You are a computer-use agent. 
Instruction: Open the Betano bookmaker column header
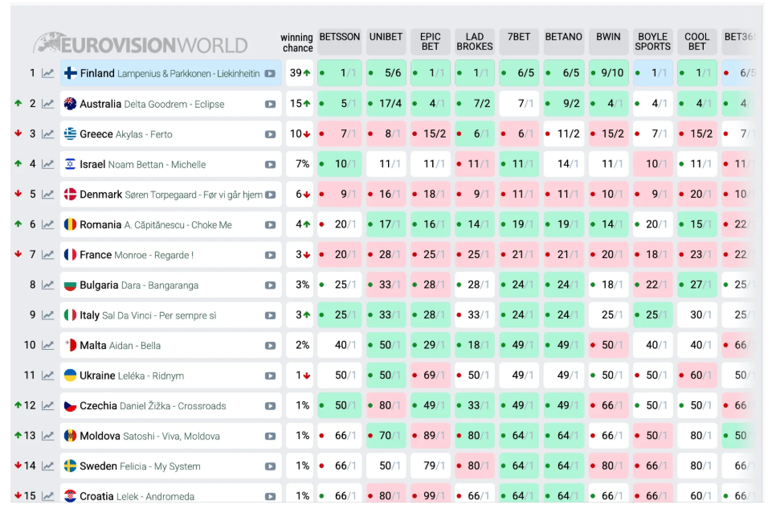(564, 42)
